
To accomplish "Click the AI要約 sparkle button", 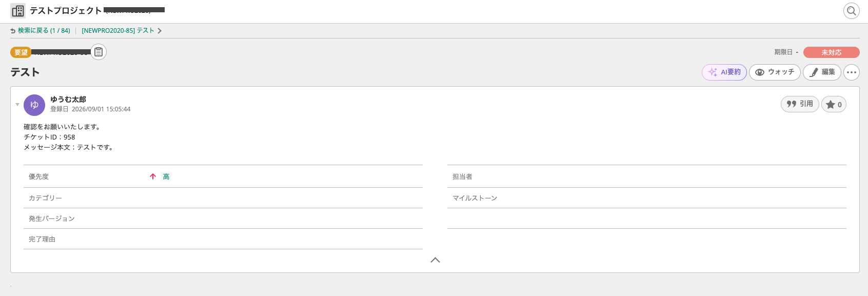I will tap(724, 72).
